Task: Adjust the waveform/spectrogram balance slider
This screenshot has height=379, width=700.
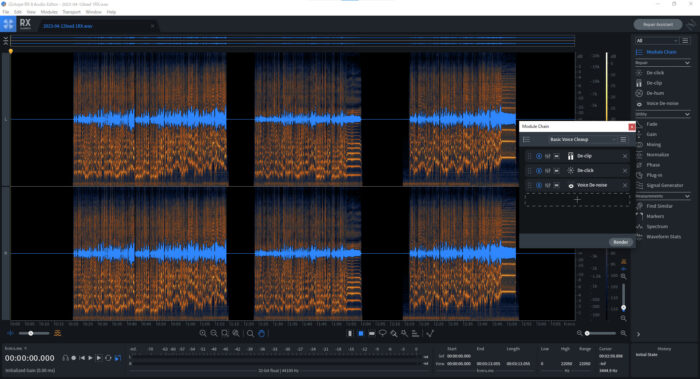Action: click(33, 333)
